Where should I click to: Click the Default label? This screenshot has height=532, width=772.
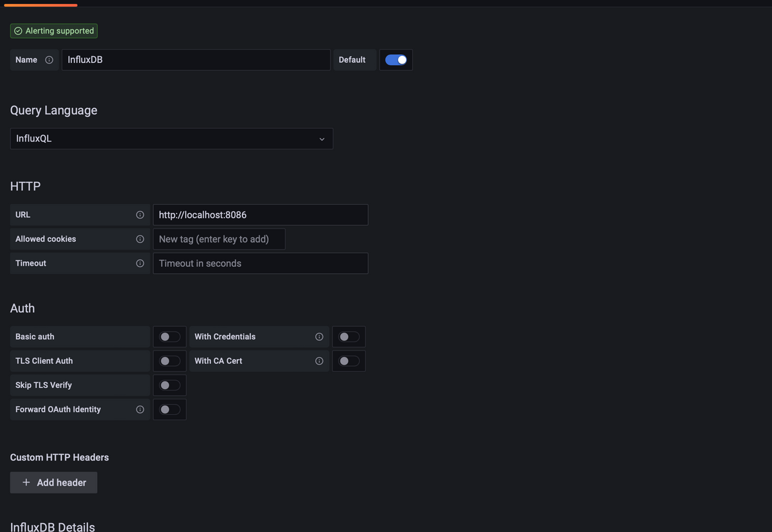coord(352,60)
